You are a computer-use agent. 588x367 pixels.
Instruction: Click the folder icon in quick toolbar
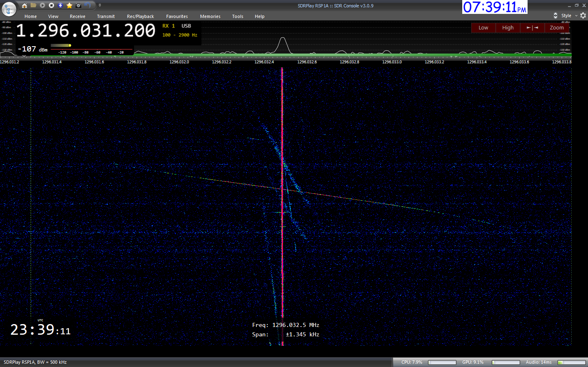pos(33,5)
